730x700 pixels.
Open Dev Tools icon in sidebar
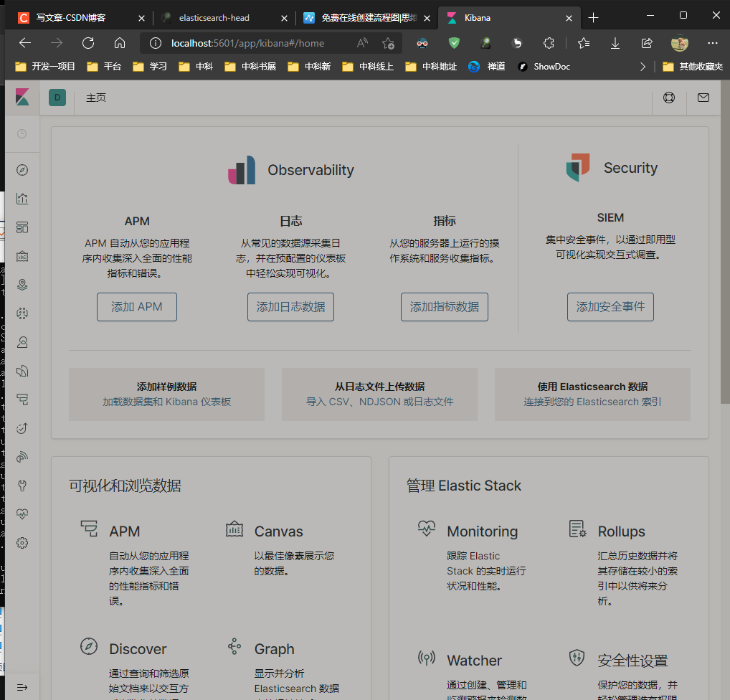click(x=22, y=486)
